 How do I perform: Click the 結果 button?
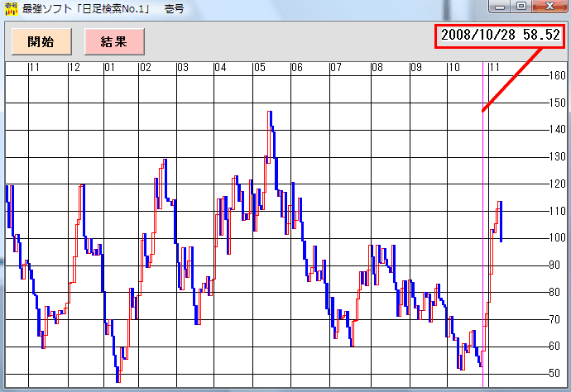[114, 42]
